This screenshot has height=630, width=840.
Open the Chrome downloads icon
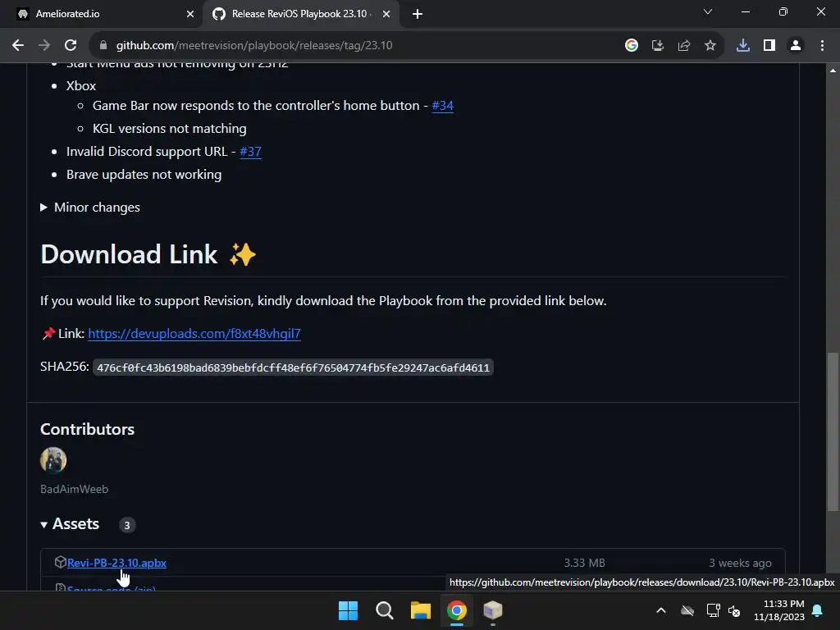click(x=743, y=46)
